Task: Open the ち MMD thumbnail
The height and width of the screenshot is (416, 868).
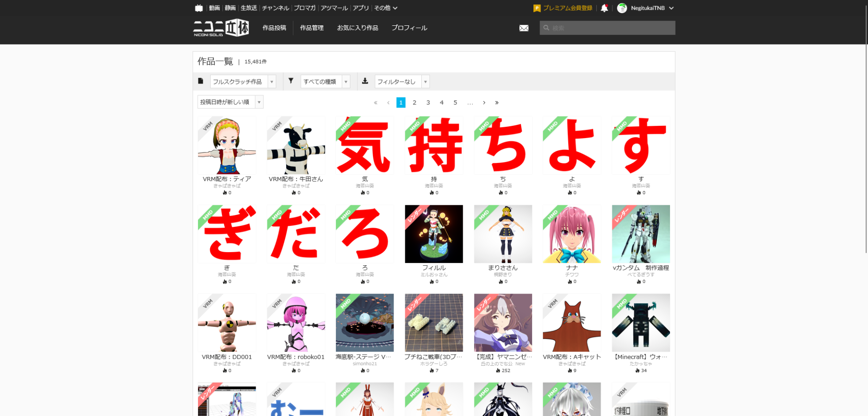Action: point(503,146)
